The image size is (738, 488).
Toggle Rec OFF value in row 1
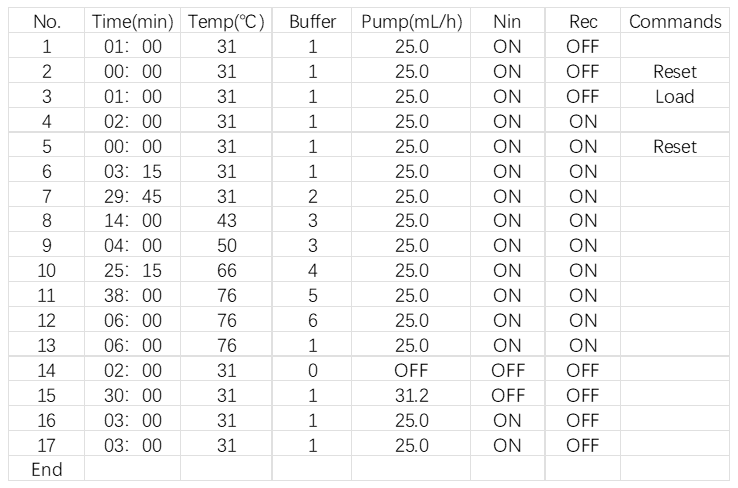pyautogui.click(x=583, y=47)
